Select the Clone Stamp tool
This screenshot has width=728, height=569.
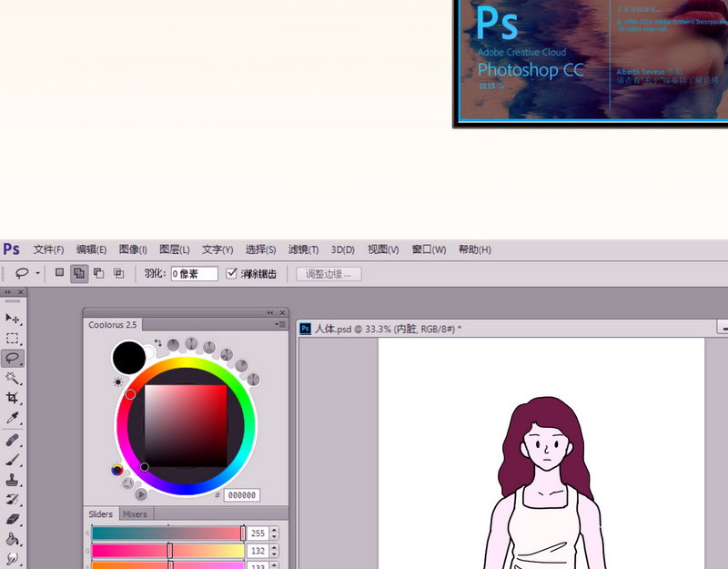coord(13,480)
